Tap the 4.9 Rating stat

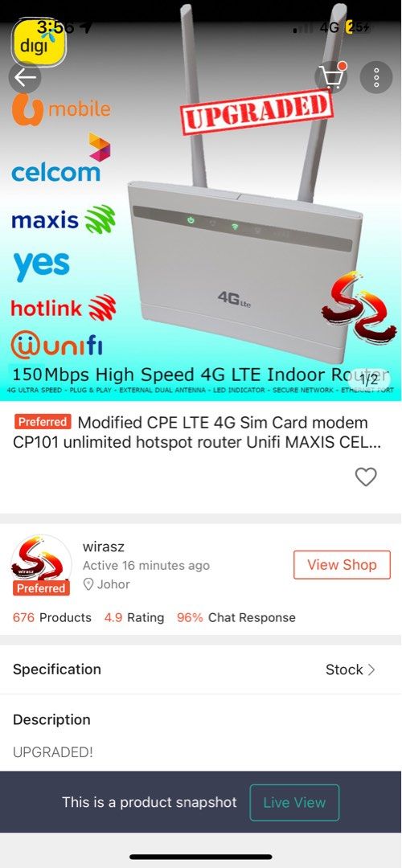(134, 617)
